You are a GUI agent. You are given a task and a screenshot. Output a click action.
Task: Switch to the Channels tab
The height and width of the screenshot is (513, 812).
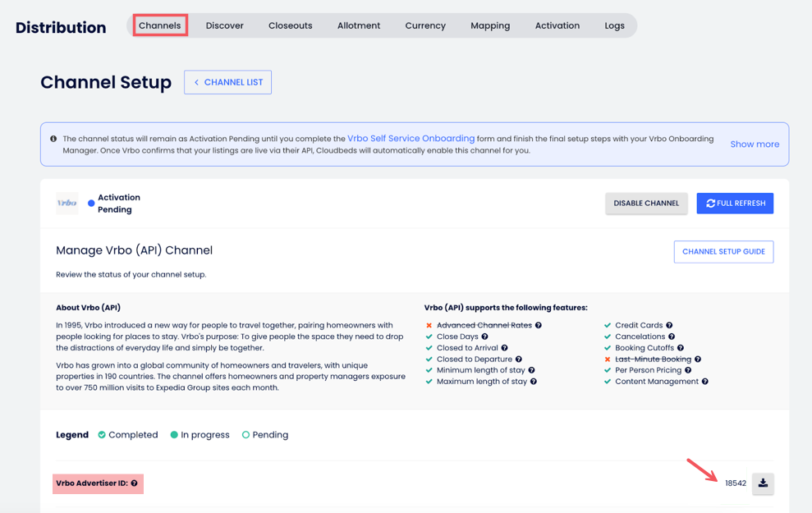click(160, 25)
